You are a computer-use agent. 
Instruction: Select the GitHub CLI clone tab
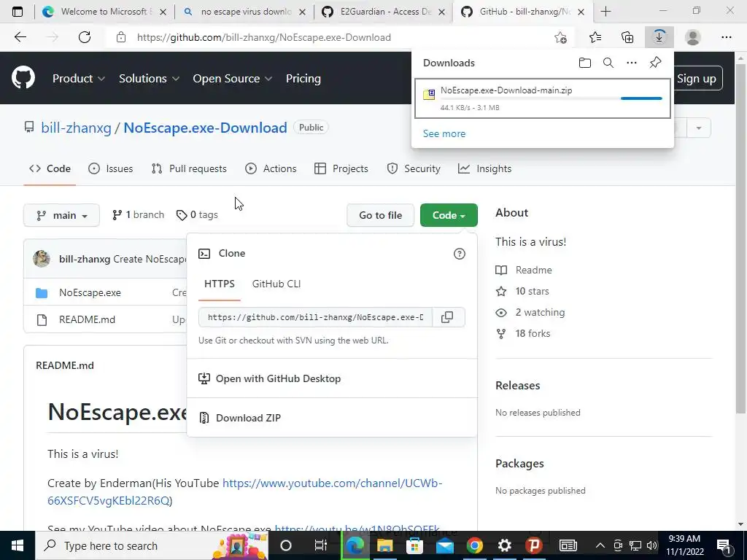(276, 284)
